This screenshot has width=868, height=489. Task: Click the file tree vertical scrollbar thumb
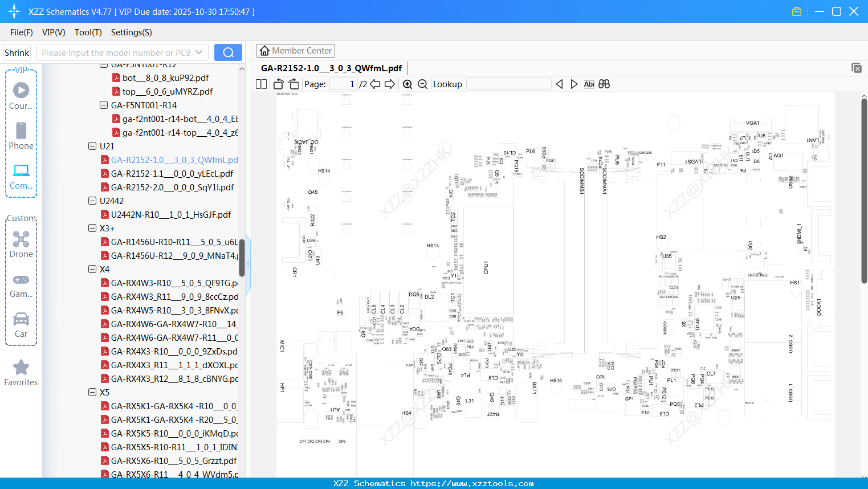click(x=242, y=258)
